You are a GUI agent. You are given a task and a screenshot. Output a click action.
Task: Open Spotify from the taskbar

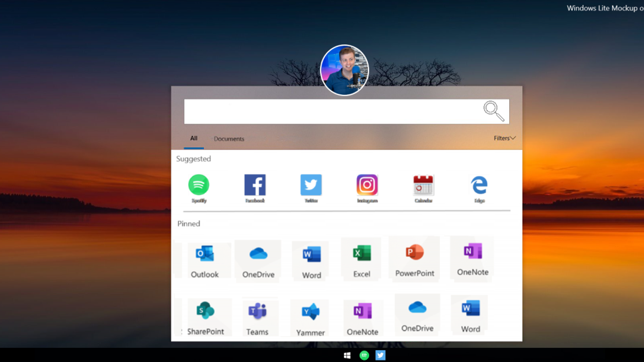(x=364, y=355)
